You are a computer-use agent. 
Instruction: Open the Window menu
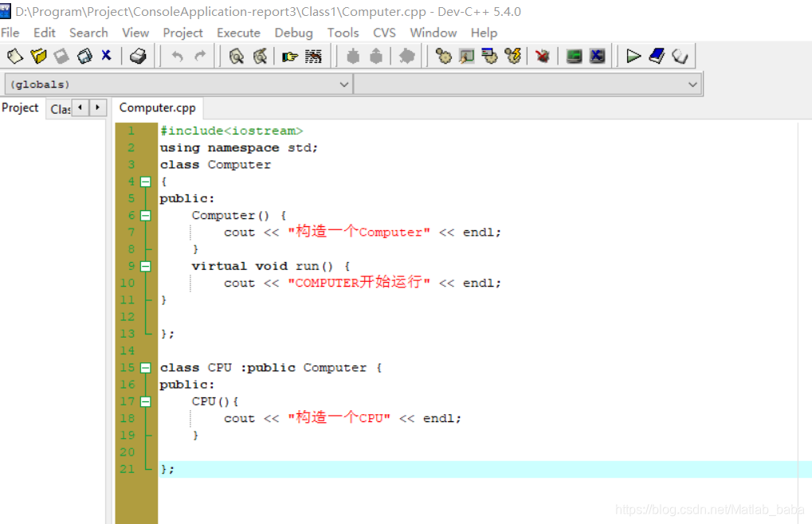[433, 33]
